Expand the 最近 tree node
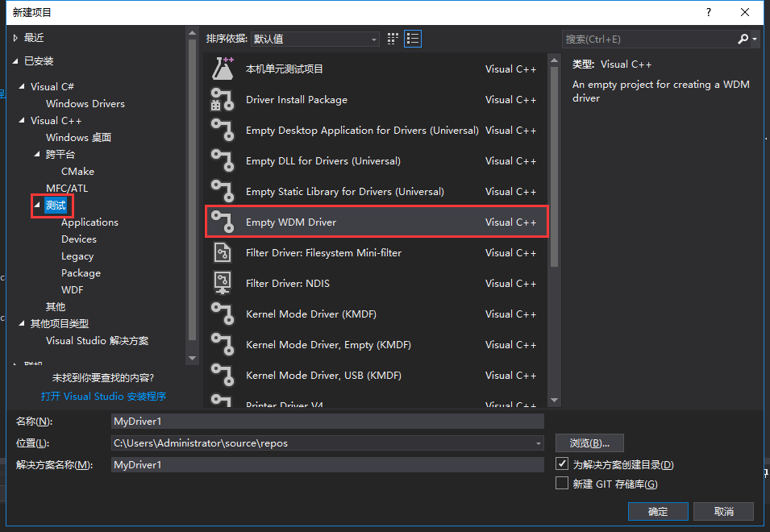Viewport: 770px width, 532px height. (15, 38)
